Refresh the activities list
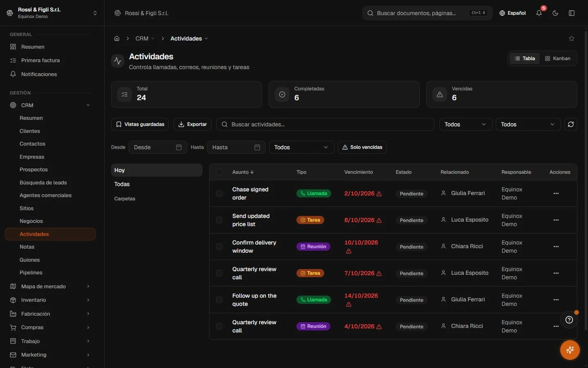 click(571, 124)
